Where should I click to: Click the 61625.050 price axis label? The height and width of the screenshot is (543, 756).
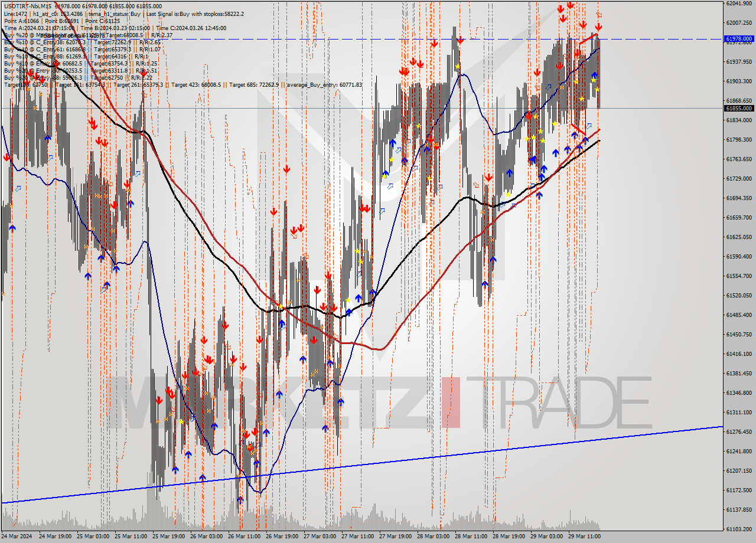(739, 237)
